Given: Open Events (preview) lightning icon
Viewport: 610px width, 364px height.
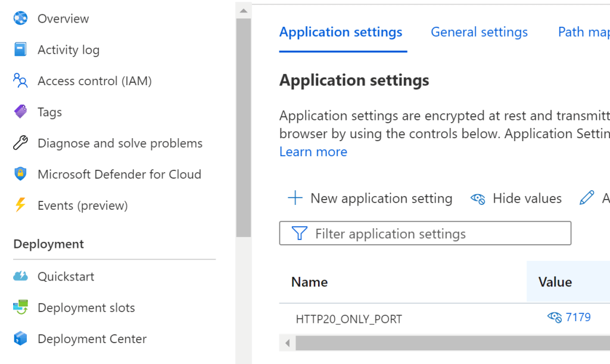Looking at the screenshot, I should 20,206.
